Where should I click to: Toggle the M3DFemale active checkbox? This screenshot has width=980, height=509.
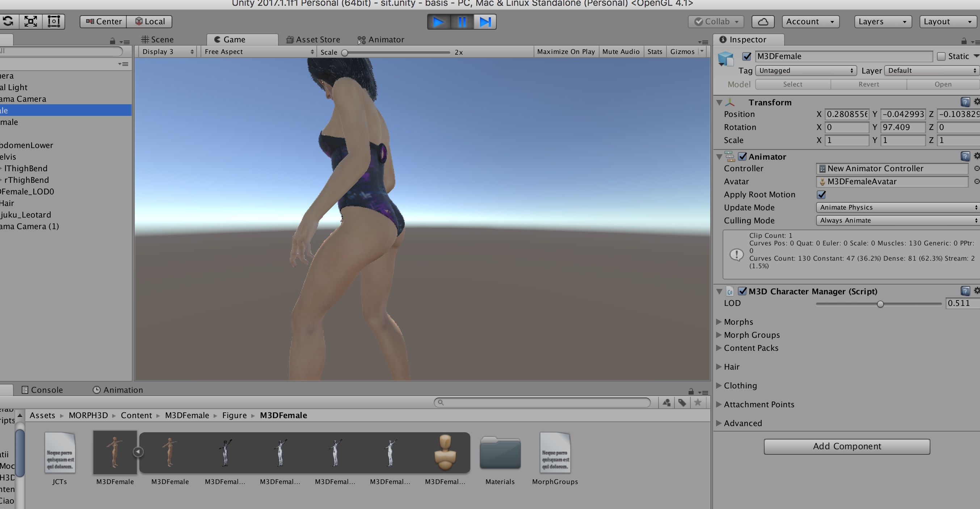click(746, 56)
